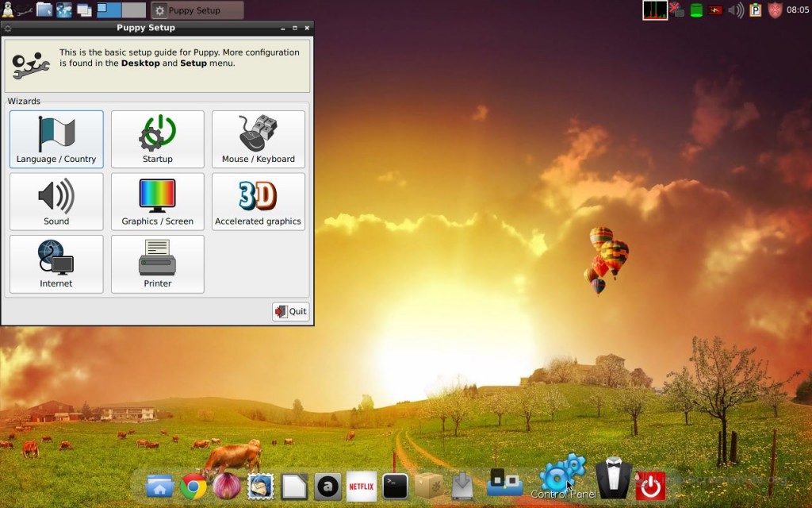This screenshot has width=812, height=508.
Task: Open the terminal icon in dock
Action: pos(395,486)
